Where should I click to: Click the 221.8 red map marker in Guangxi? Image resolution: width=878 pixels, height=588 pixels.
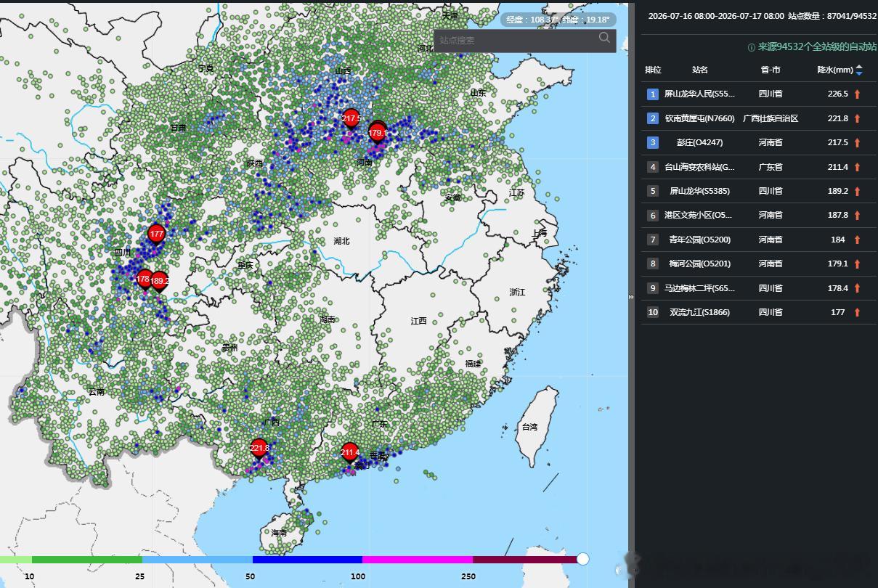(x=259, y=449)
